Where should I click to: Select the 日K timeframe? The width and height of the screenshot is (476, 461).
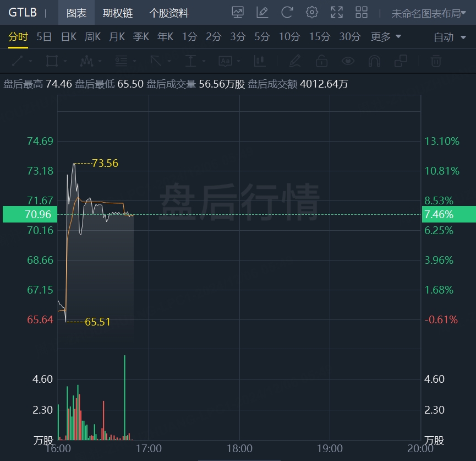69,37
